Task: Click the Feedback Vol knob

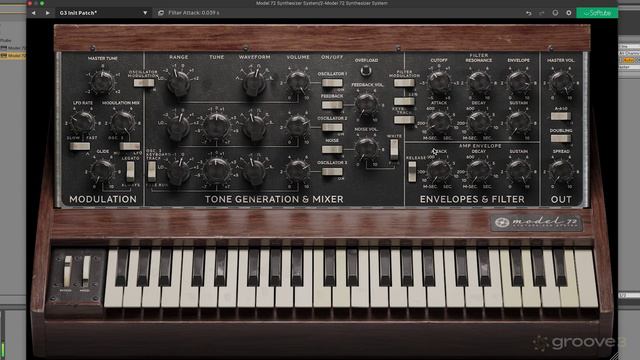Action: (366, 104)
